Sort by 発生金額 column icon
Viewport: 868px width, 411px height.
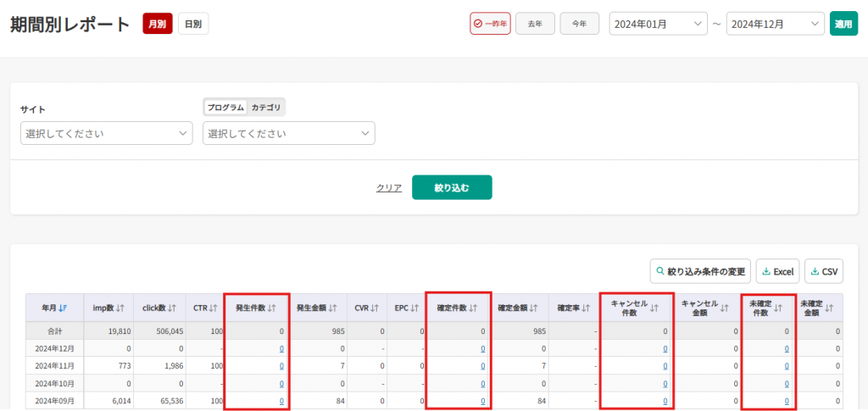(332, 308)
